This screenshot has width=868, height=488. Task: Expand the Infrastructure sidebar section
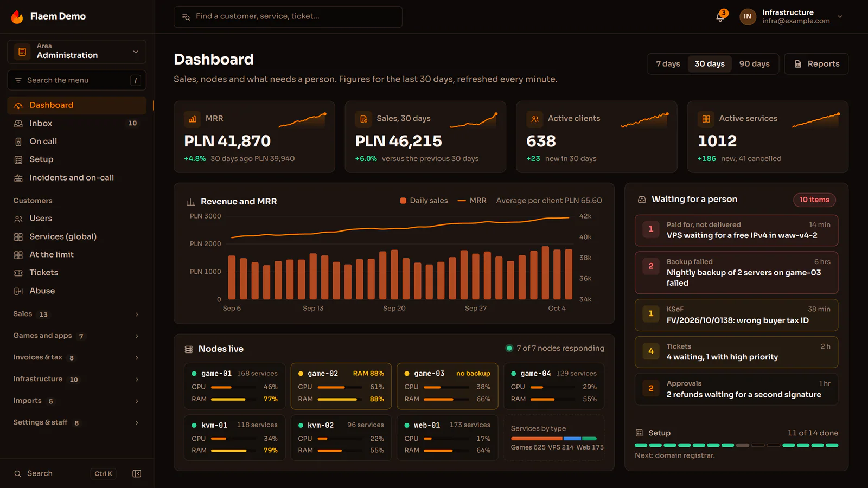[76, 379]
